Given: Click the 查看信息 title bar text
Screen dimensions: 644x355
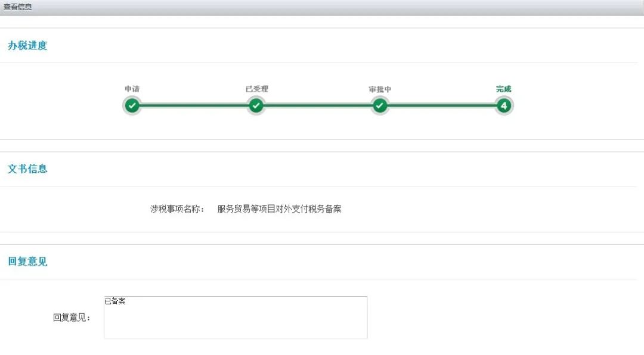Looking at the screenshot, I should (18, 7).
